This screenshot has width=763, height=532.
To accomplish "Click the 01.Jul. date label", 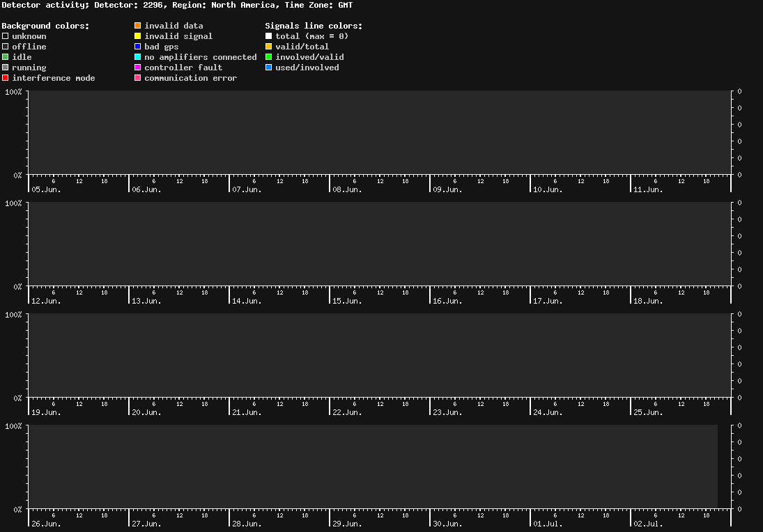I will tap(548, 524).
